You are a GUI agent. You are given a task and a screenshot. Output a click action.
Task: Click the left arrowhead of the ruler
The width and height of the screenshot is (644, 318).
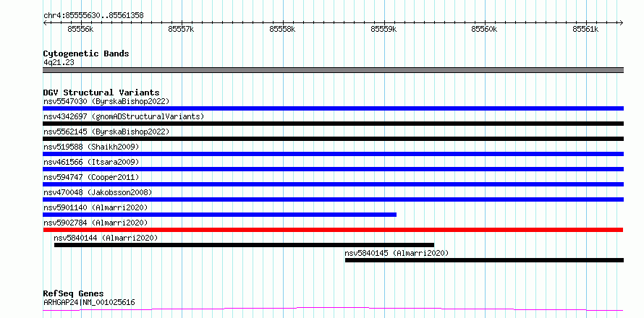[45, 22]
